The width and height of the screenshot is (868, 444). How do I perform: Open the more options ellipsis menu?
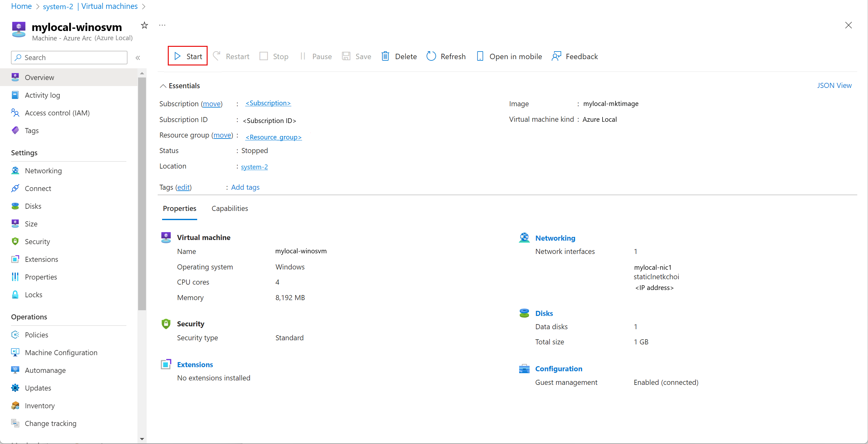pyautogui.click(x=162, y=25)
